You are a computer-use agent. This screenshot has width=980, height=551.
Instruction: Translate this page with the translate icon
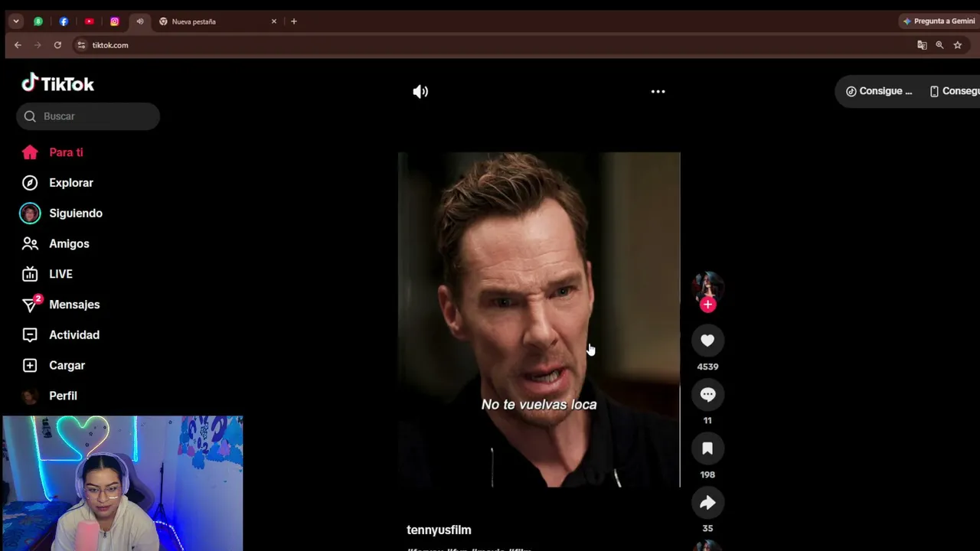(x=922, y=45)
